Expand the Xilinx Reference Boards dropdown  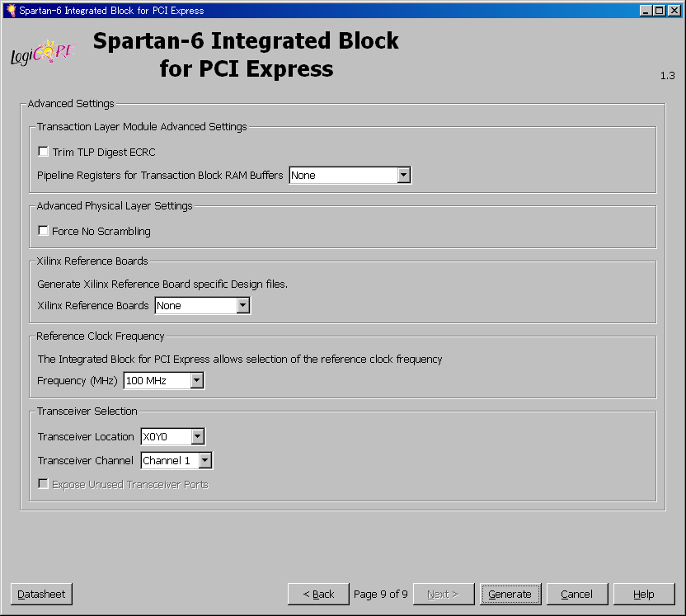[x=242, y=306]
